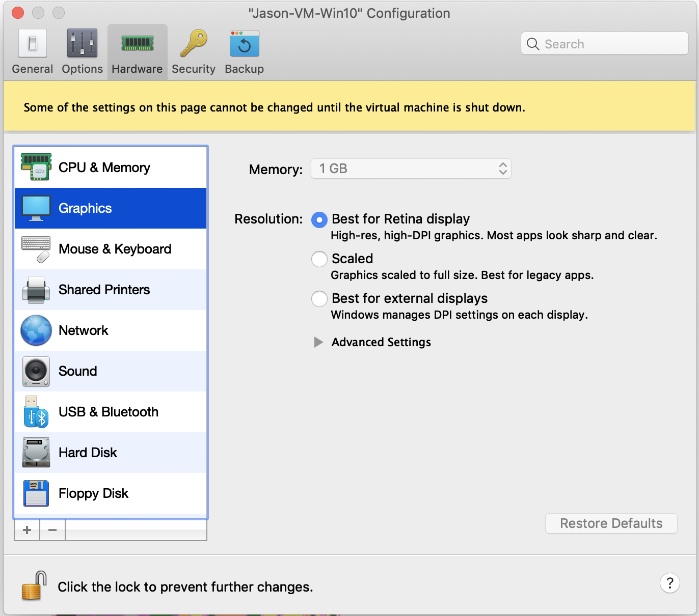Image resolution: width=699 pixels, height=616 pixels.
Task: Click 'Windows manages DPI settings' description text
Action: point(460,315)
